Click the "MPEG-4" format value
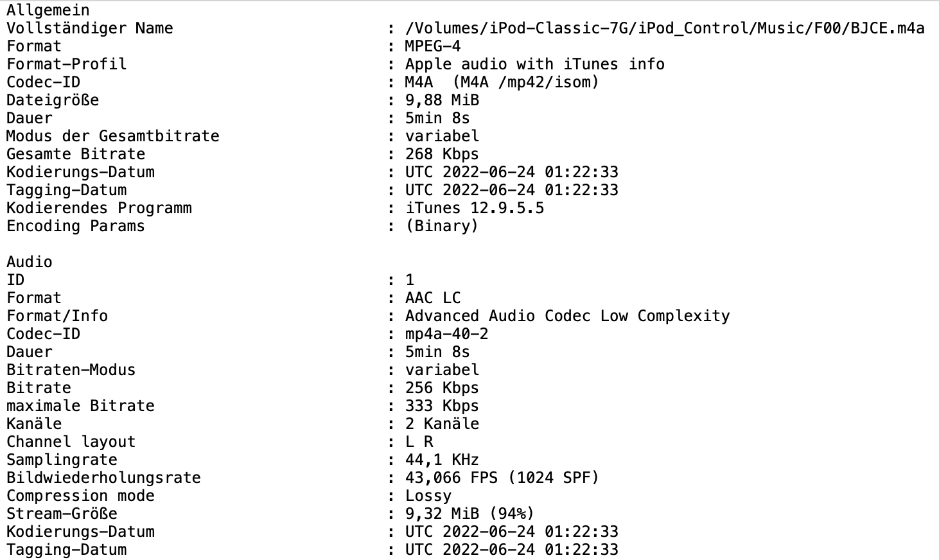 point(432,46)
